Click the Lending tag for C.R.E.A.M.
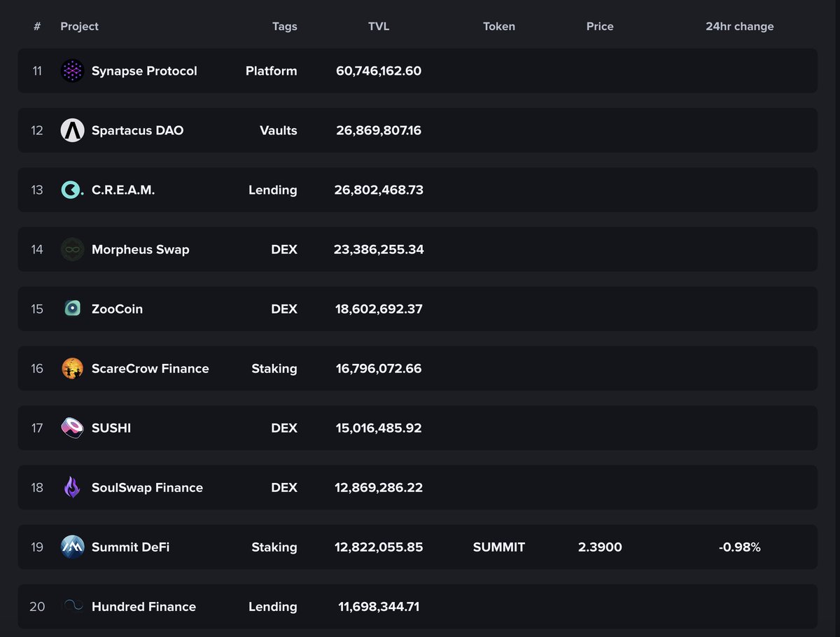This screenshot has height=637, width=840. 273,190
